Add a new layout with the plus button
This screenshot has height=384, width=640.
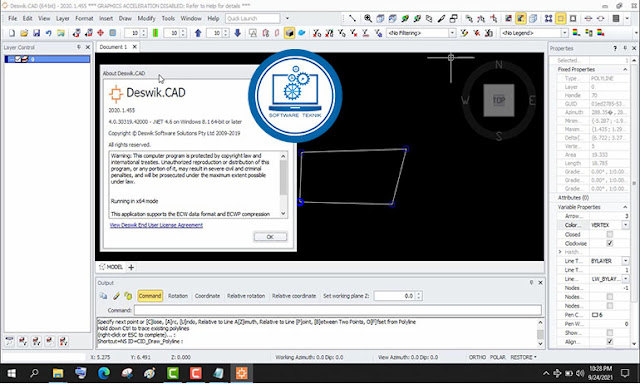131,267
